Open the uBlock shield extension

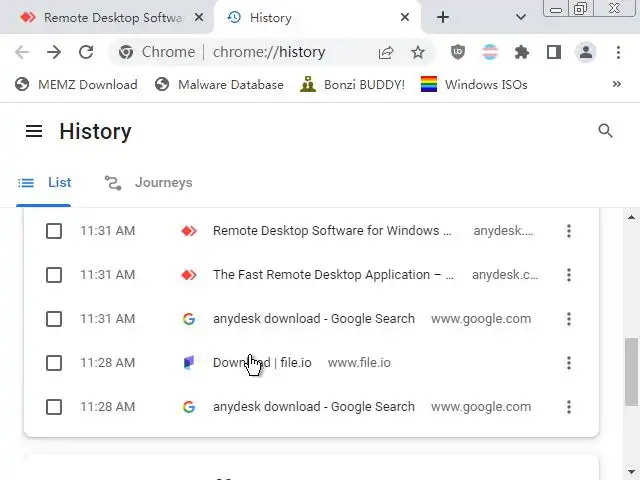(x=458, y=52)
